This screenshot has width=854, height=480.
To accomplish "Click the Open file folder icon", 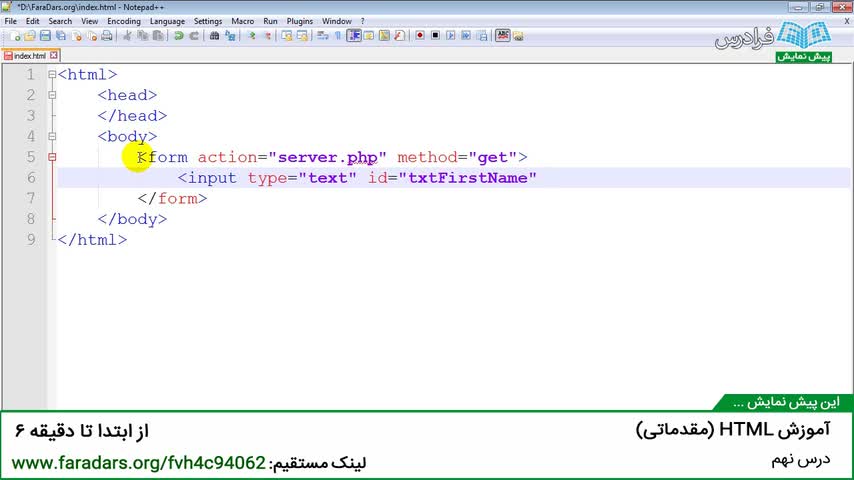I will [30, 36].
